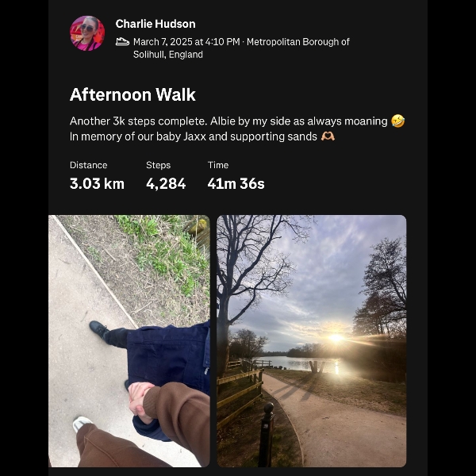Click the heart hands emoji
The width and height of the screenshot is (476, 476).
(328, 136)
